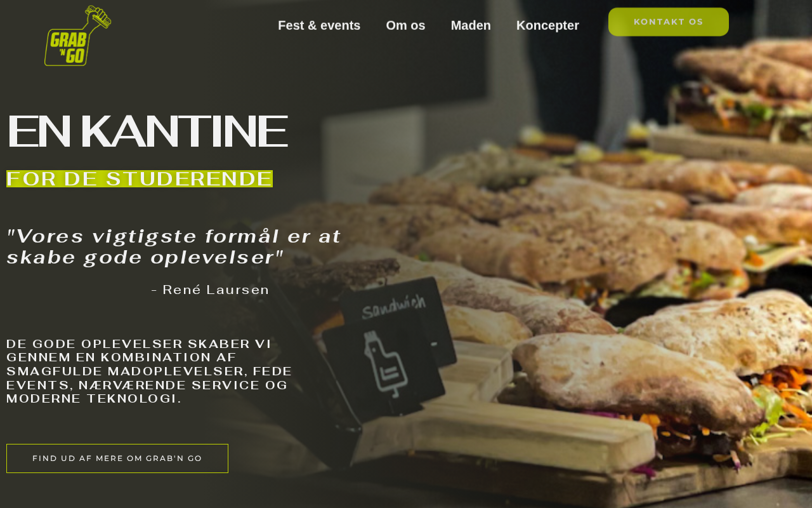Open the Om os page

tap(405, 25)
